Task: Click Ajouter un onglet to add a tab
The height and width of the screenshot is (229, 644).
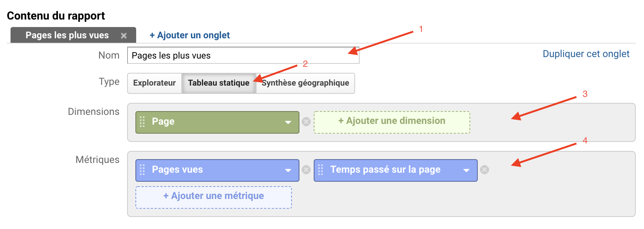Action: [x=190, y=35]
